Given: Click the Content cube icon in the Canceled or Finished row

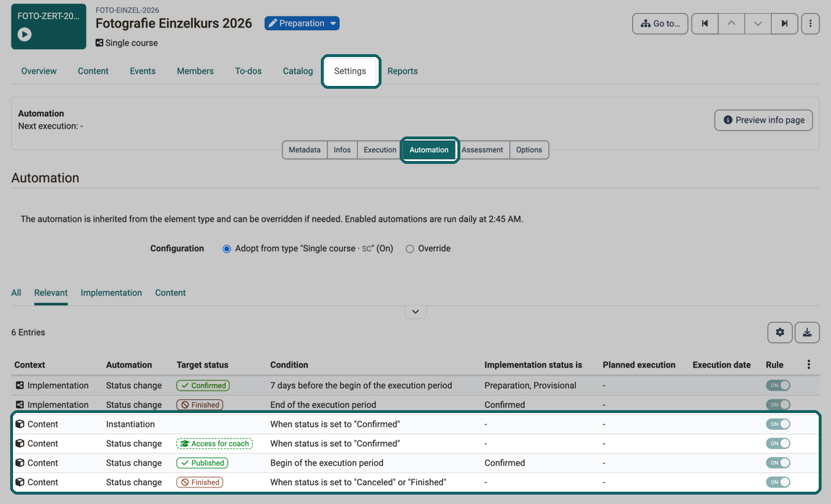Looking at the screenshot, I should pos(20,482).
